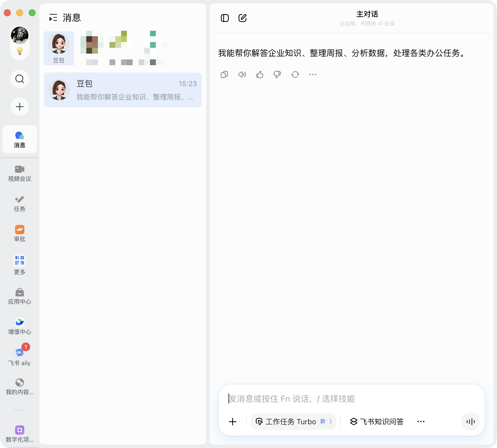Like the reply with thumbs up
Image resolution: width=497 pixels, height=448 pixels.
pos(260,74)
